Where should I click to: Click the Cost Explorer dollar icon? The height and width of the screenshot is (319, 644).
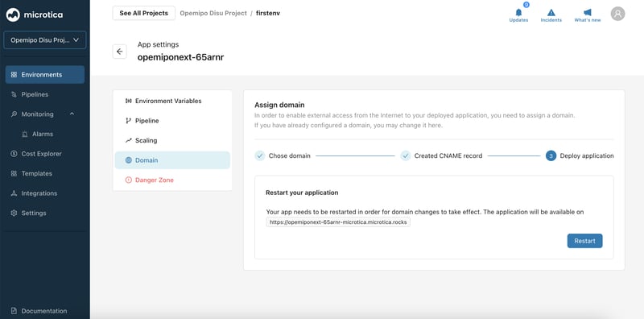(14, 154)
